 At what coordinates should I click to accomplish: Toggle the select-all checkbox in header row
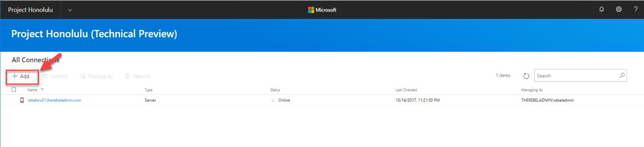(14, 90)
